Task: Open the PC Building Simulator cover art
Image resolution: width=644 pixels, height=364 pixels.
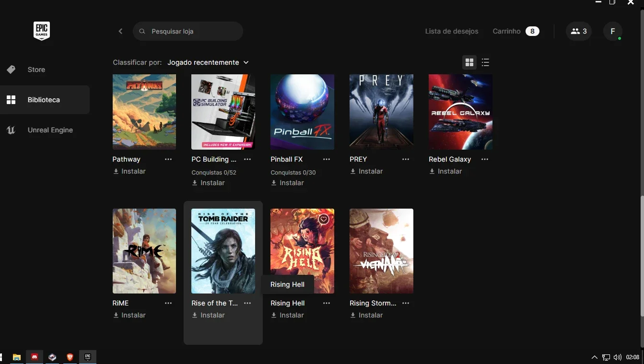Action: coord(223,112)
